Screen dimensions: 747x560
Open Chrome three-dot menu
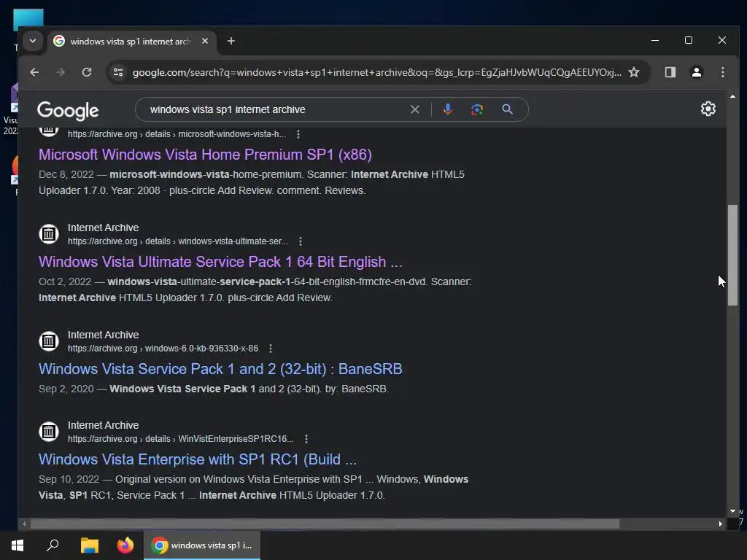tap(723, 72)
